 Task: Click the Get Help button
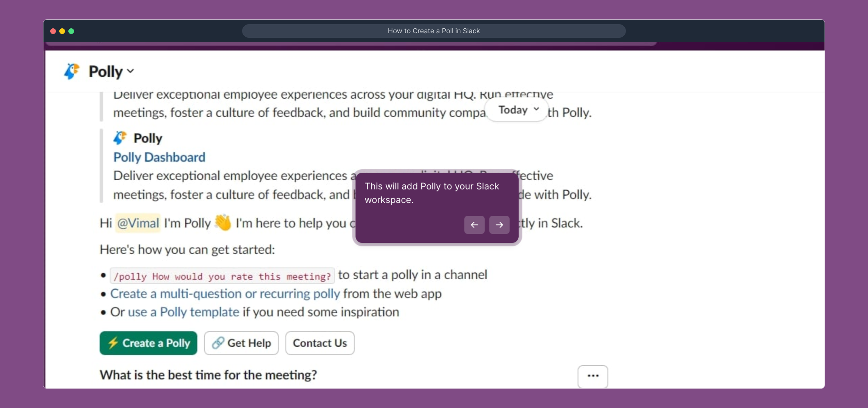pos(241,343)
